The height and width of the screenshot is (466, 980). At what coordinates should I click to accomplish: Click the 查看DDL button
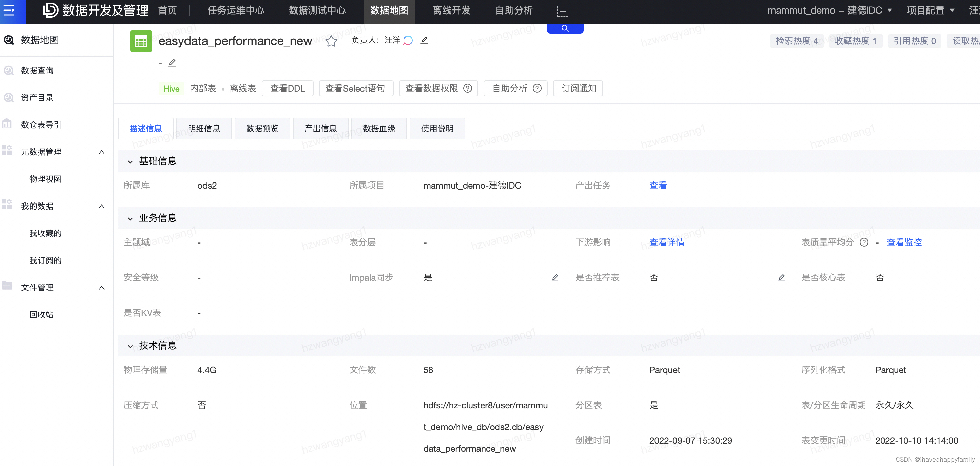288,88
